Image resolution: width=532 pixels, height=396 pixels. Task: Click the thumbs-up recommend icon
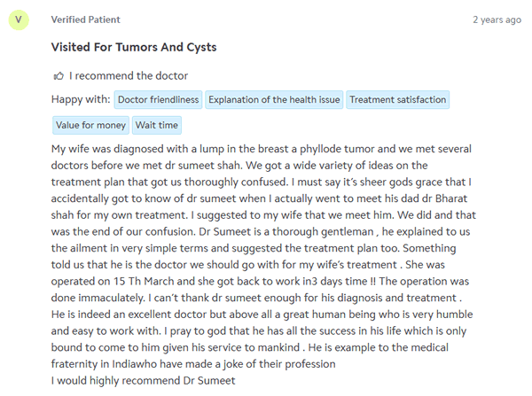click(59, 76)
